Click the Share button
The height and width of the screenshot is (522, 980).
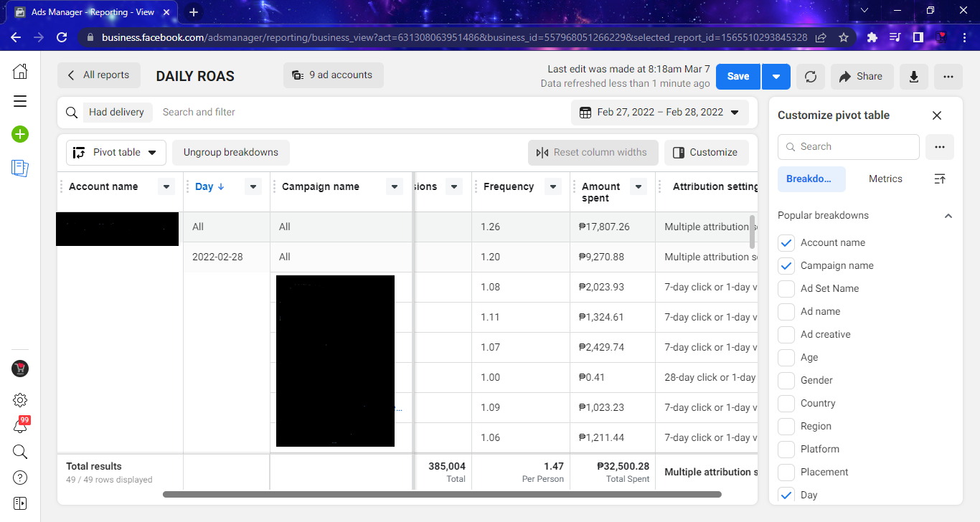862,77
